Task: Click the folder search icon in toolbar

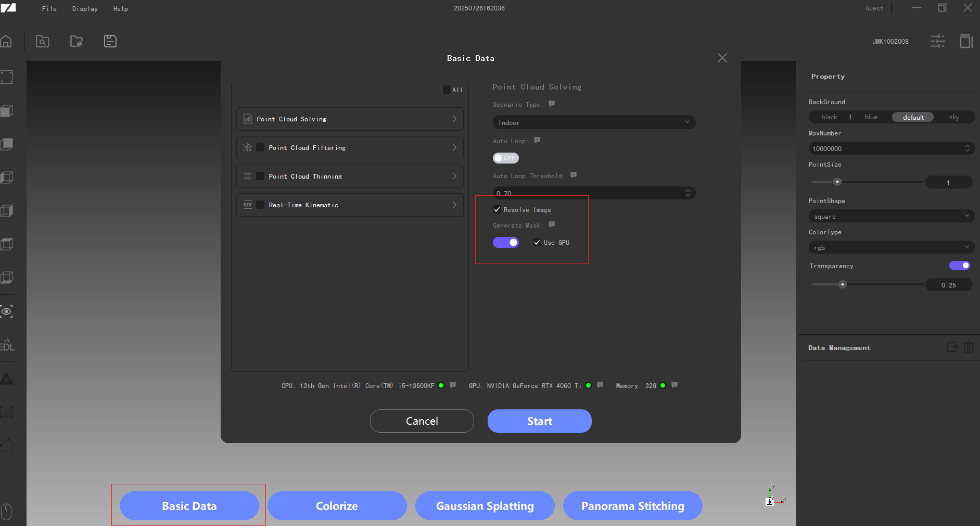Action: [43, 41]
